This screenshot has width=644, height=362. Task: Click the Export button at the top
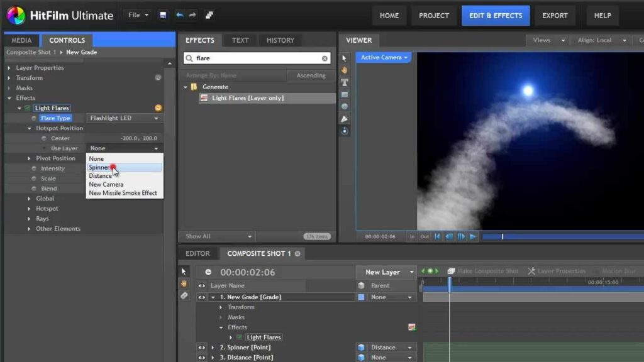tap(555, 15)
